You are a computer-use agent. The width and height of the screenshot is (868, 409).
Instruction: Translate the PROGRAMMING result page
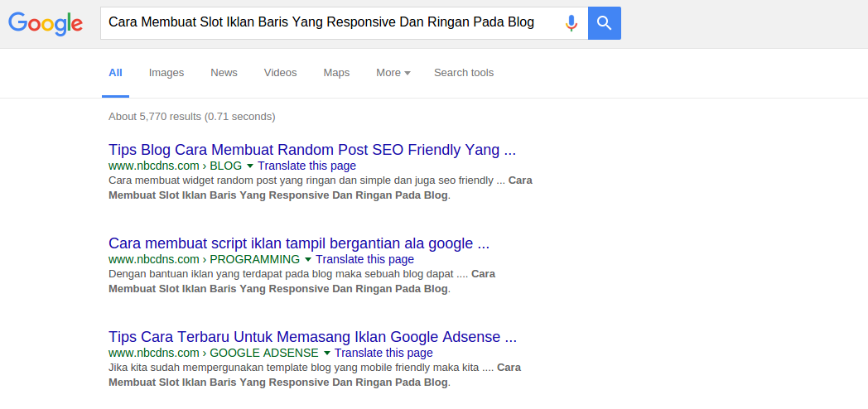click(364, 259)
